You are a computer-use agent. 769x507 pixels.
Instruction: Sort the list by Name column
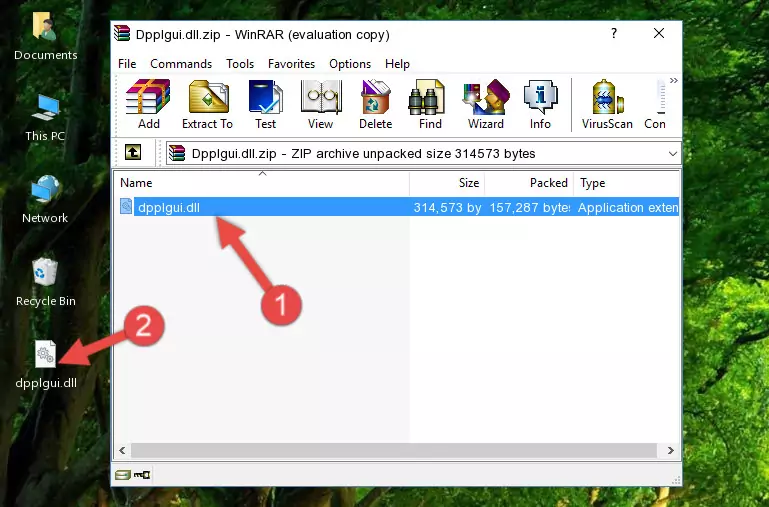coord(262,183)
